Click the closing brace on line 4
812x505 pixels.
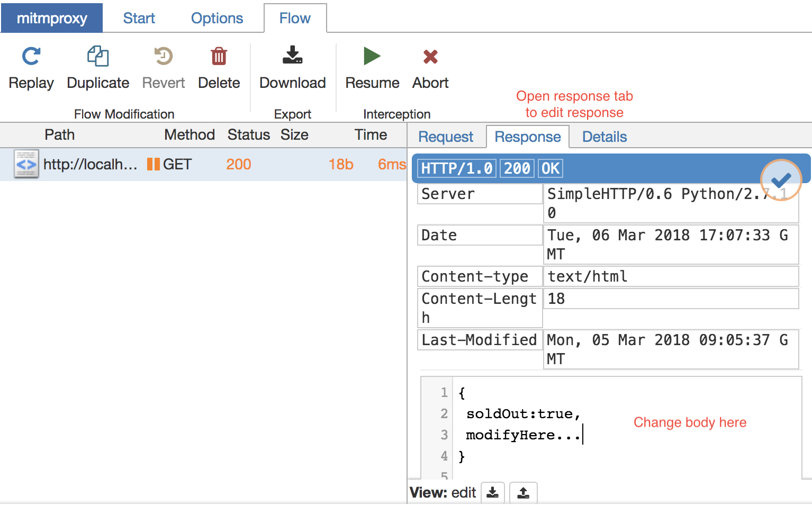pos(462,456)
